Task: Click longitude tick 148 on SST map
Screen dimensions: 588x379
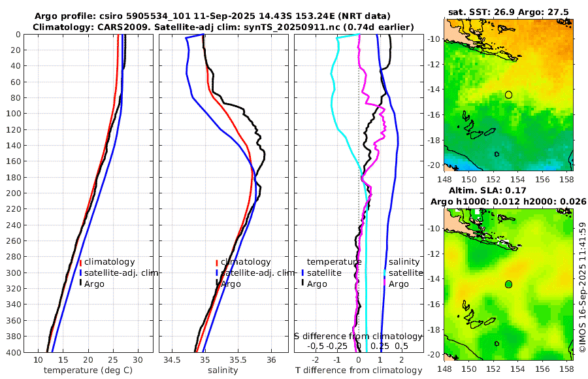Action: tap(444, 180)
